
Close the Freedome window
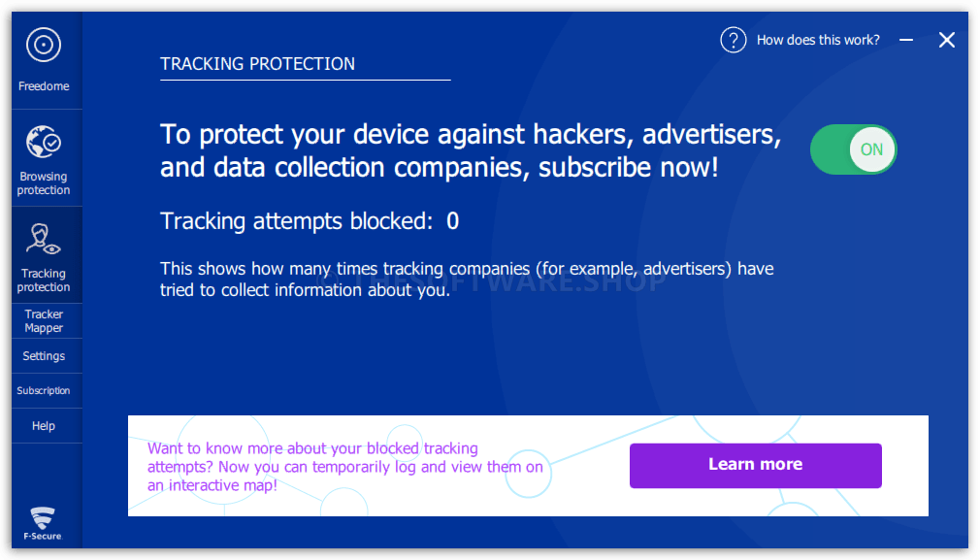(947, 40)
